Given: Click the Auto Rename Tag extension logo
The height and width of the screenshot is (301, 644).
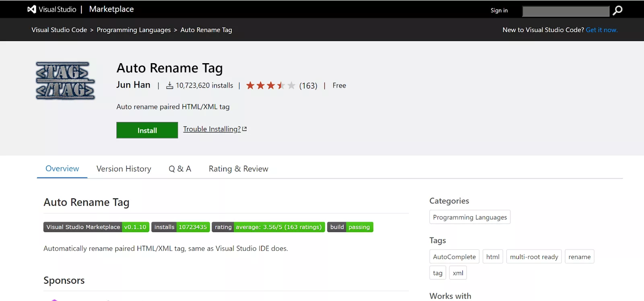Looking at the screenshot, I should coord(65,81).
